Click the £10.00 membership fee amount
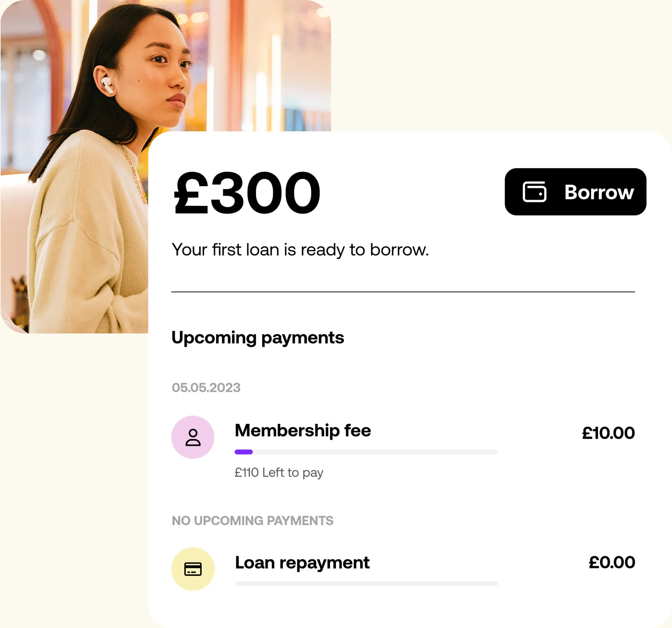Viewport: 672px width, 628px height. point(609,433)
